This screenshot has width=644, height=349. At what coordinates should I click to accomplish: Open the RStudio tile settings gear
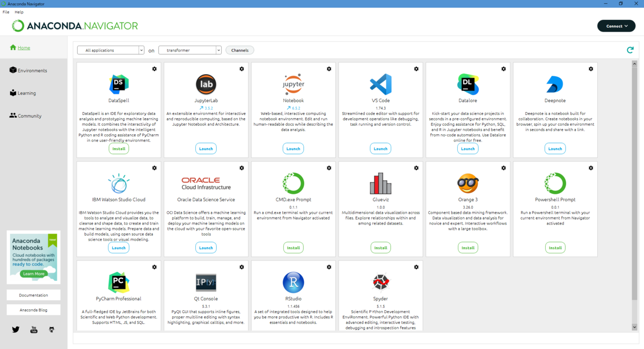click(x=329, y=267)
